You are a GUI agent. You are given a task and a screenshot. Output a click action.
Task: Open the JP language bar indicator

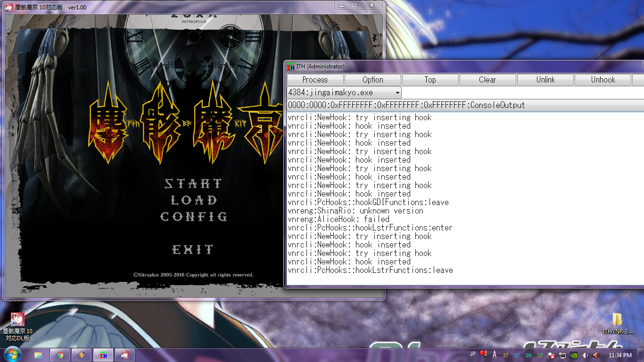click(x=473, y=354)
